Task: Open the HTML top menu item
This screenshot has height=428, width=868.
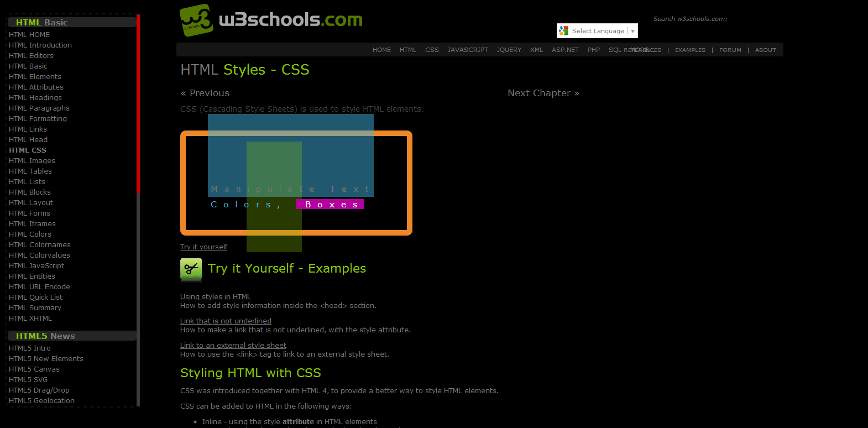Action: 408,50
